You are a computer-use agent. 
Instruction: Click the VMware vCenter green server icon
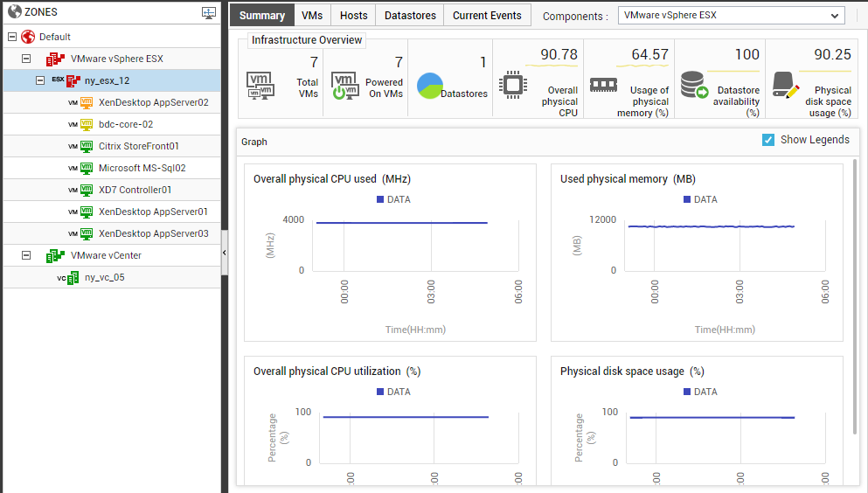click(x=55, y=255)
